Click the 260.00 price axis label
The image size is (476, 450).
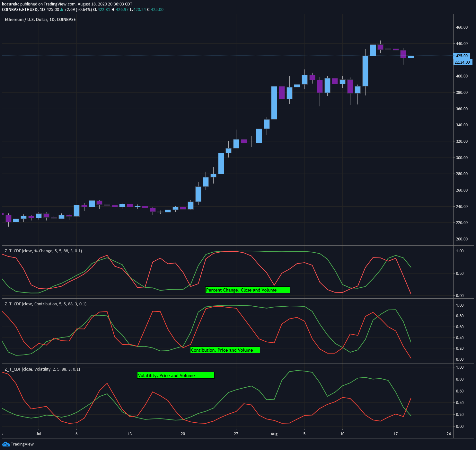click(462, 190)
